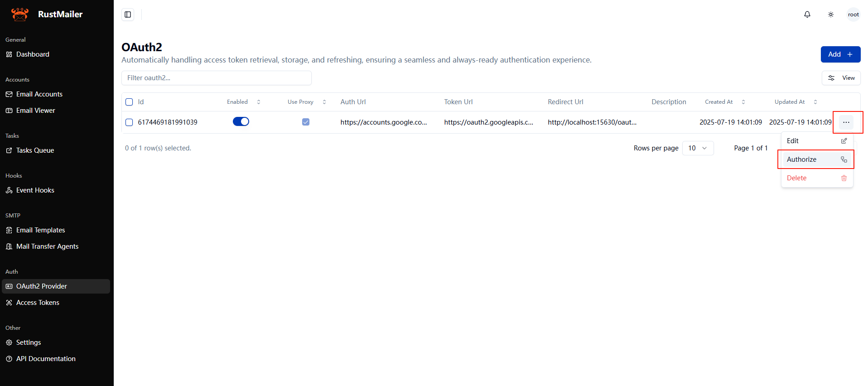The width and height of the screenshot is (868, 386).
Task: Click the Access Tokens icon
Action: (x=9, y=303)
